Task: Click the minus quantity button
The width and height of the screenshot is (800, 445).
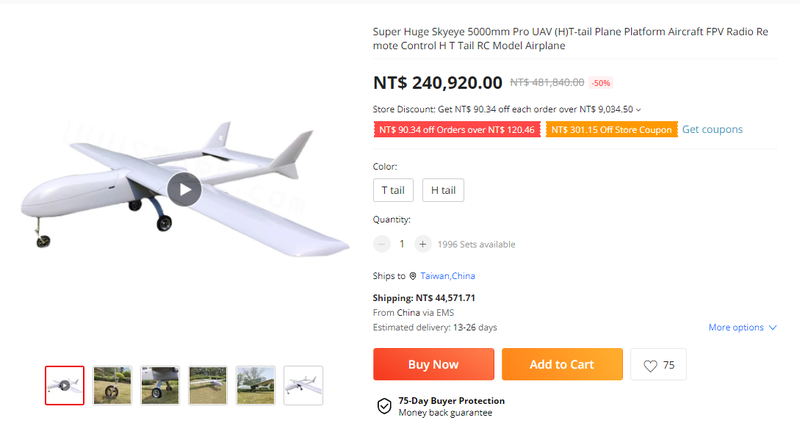Action: [x=382, y=244]
